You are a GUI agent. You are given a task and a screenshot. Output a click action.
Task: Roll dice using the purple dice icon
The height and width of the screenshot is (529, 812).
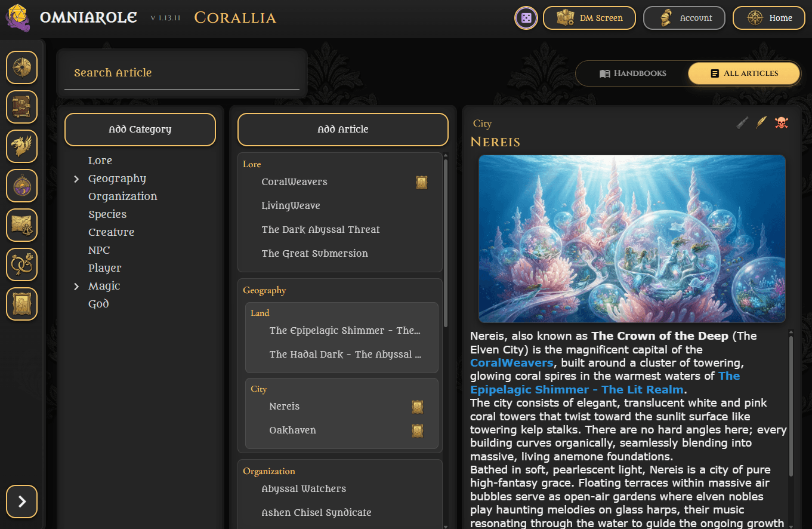point(526,18)
